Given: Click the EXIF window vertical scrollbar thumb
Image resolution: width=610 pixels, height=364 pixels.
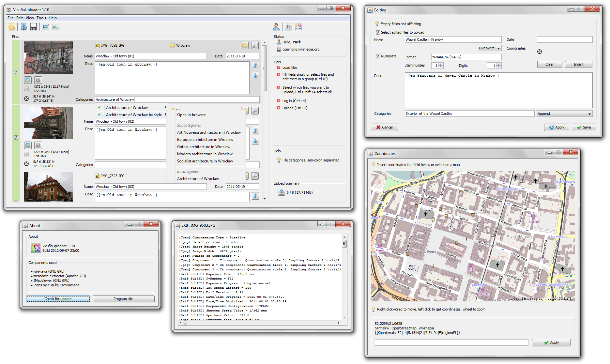Looking at the screenshot, I should 344,244.
